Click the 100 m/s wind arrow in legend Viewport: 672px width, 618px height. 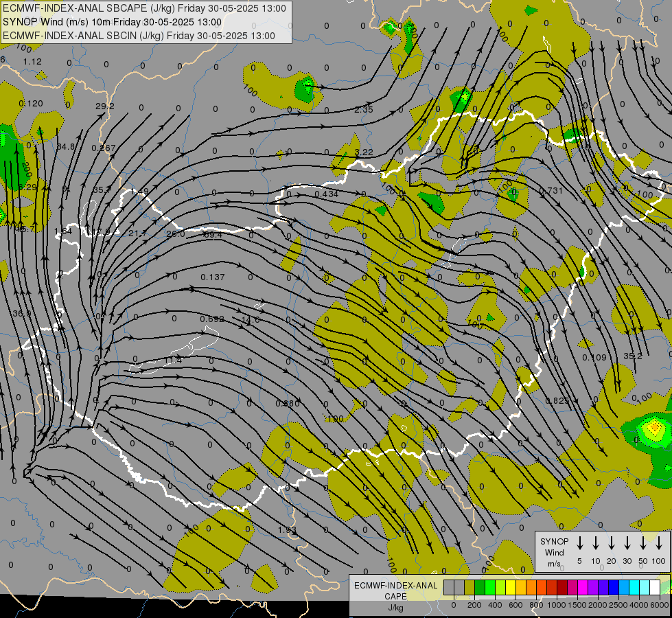(659, 543)
